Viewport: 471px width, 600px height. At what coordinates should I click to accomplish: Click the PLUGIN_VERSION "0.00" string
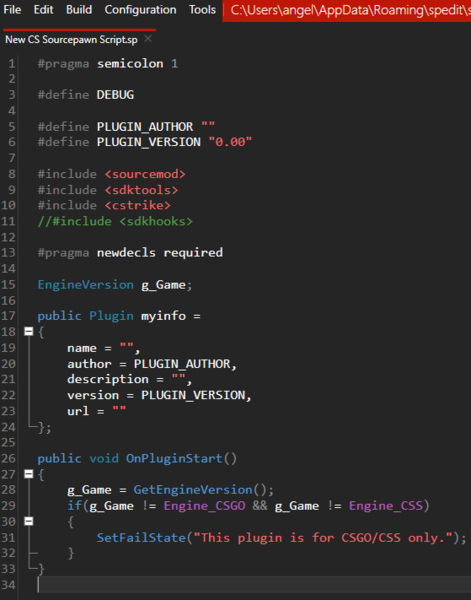point(230,142)
